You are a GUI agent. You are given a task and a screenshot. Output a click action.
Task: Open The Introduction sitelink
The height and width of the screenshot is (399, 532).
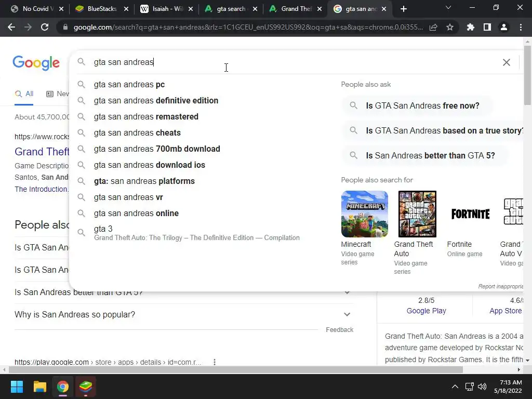pos(41,189)
